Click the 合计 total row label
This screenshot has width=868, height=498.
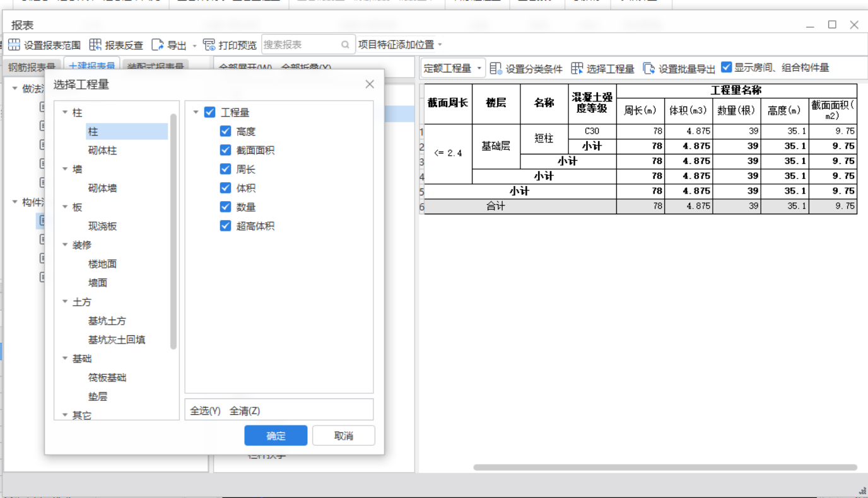point(496,206)
